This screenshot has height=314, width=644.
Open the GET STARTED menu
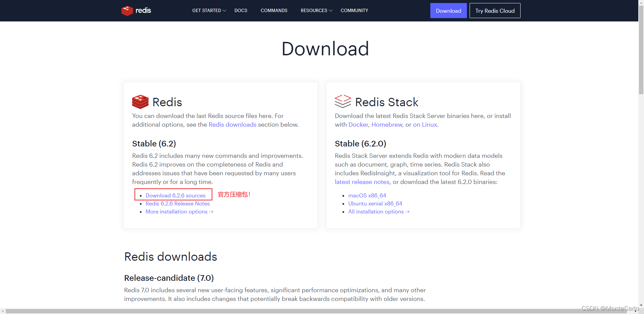207,11
